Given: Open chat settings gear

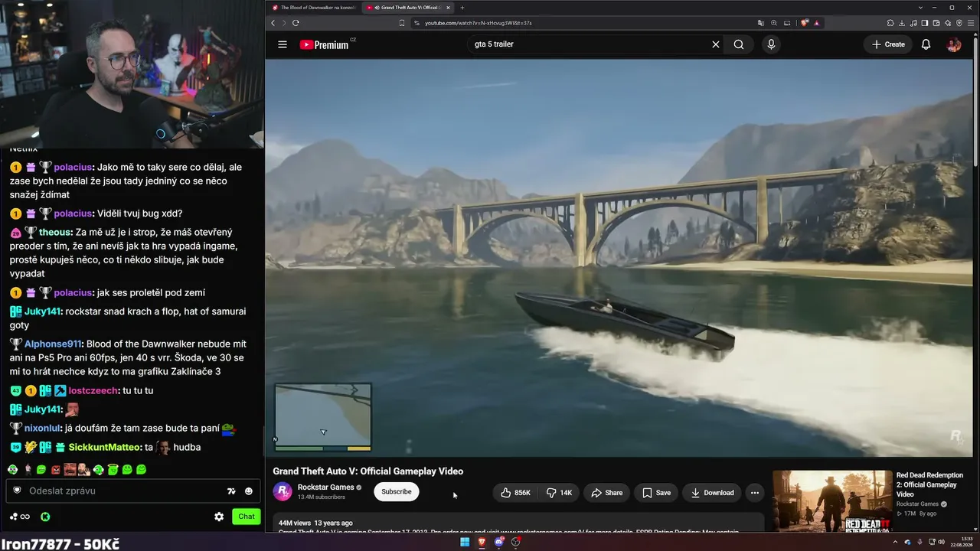Looking at the screenshot, I should click(x=219, y=517).
